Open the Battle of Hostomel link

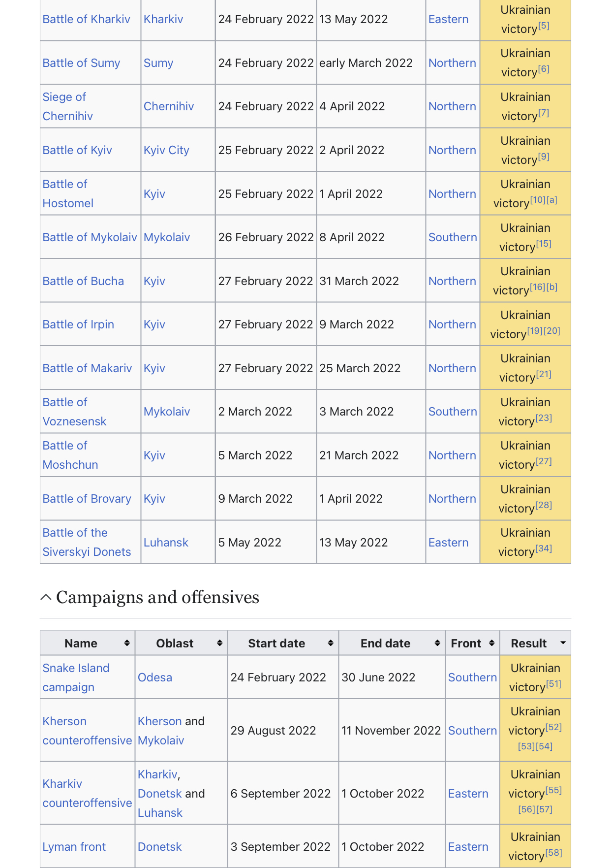click(68, 193)
